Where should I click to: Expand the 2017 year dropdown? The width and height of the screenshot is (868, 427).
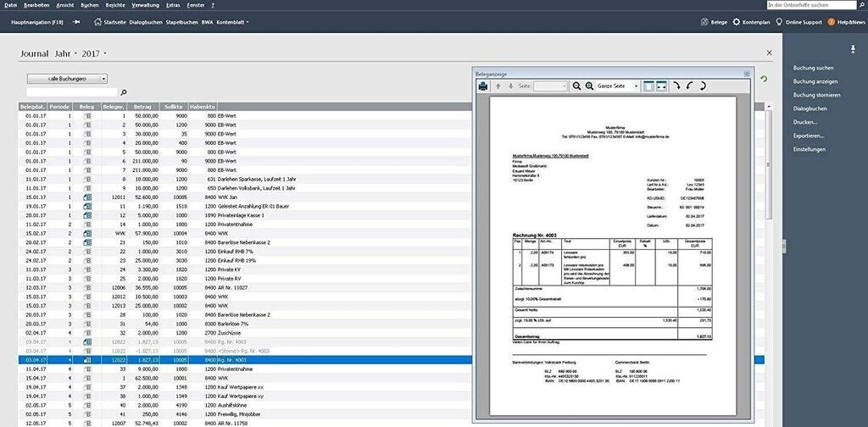(x=93, y=53)
